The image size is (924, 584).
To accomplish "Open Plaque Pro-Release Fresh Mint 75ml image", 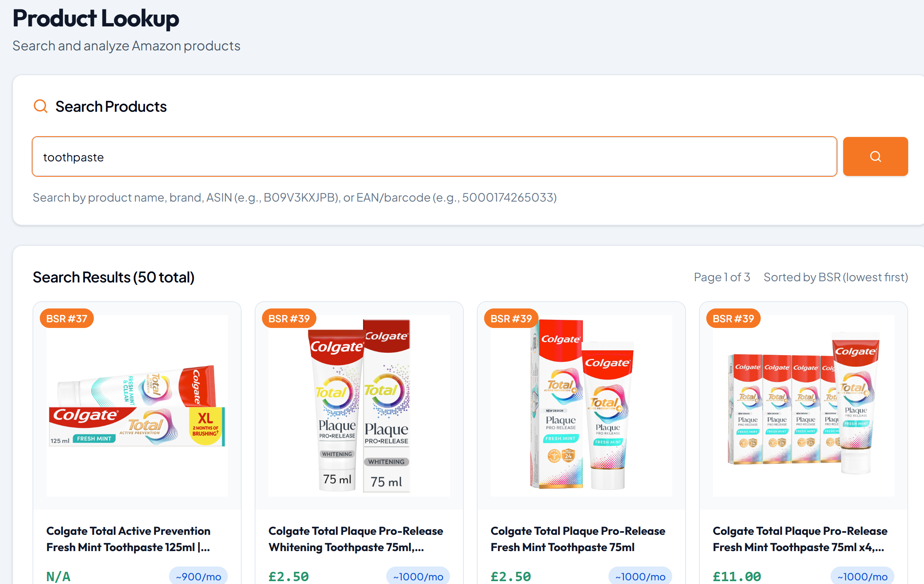I will click(x=581, y=406).
